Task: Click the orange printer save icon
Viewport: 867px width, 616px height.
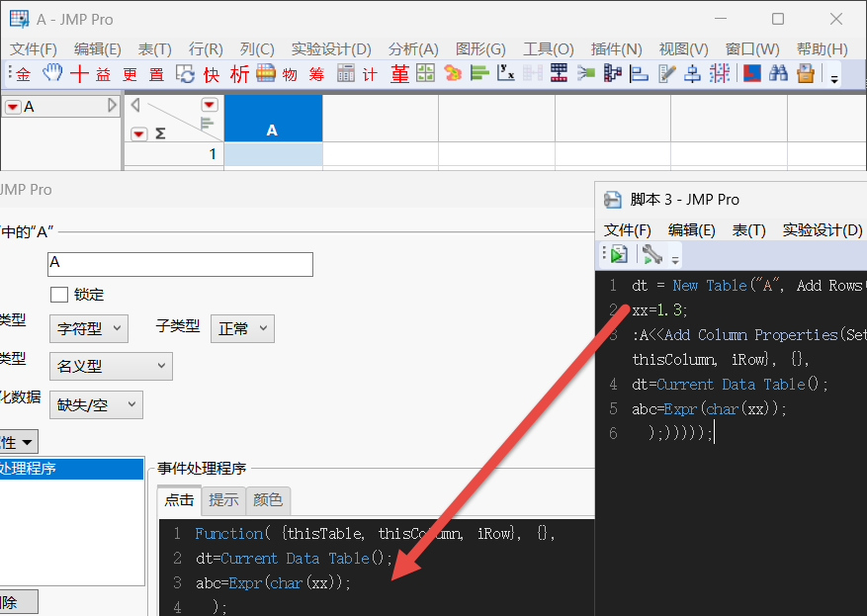Action: point(806,73)
